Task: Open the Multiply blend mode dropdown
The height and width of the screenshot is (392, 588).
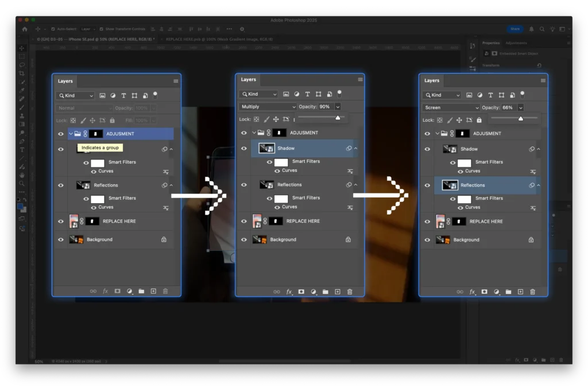Action: (x=268, y=107)
